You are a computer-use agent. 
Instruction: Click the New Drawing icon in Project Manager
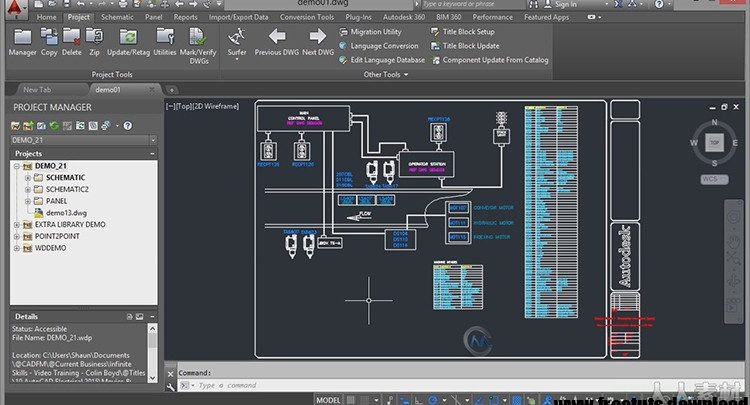point(41,126)
